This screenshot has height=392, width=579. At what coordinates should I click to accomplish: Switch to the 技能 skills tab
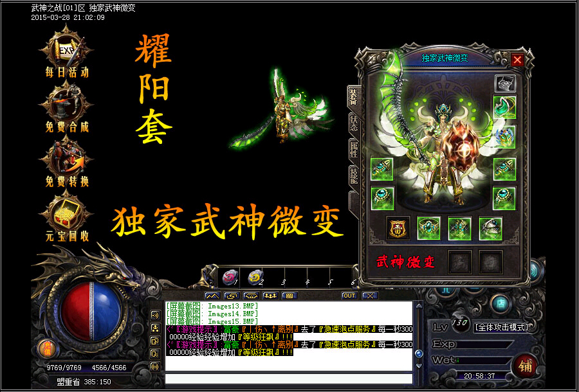coord(354,177)
